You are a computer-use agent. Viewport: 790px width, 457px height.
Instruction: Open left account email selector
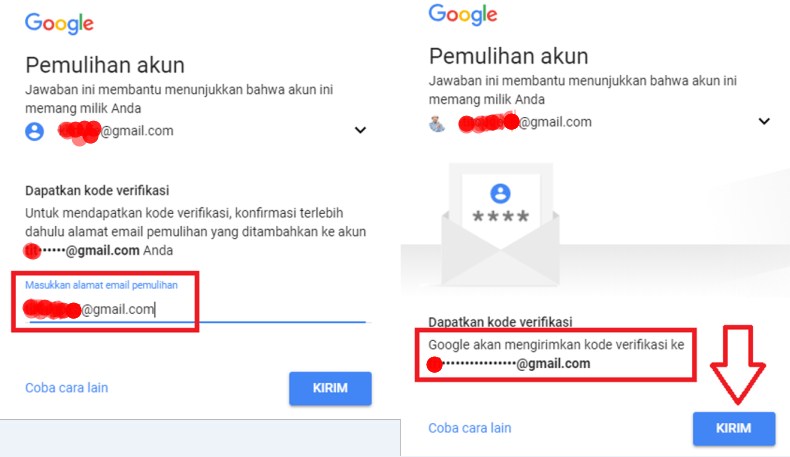tap(196, 131)
